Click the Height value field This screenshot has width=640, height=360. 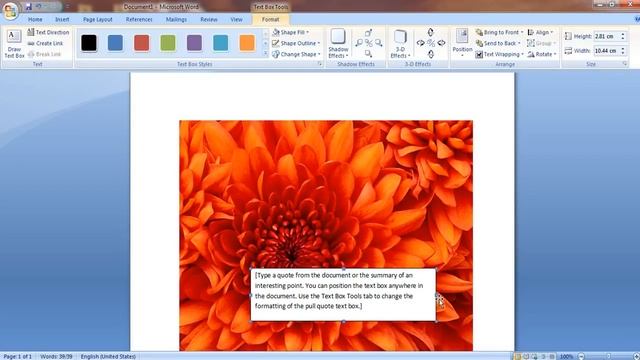tap(606, 36)
